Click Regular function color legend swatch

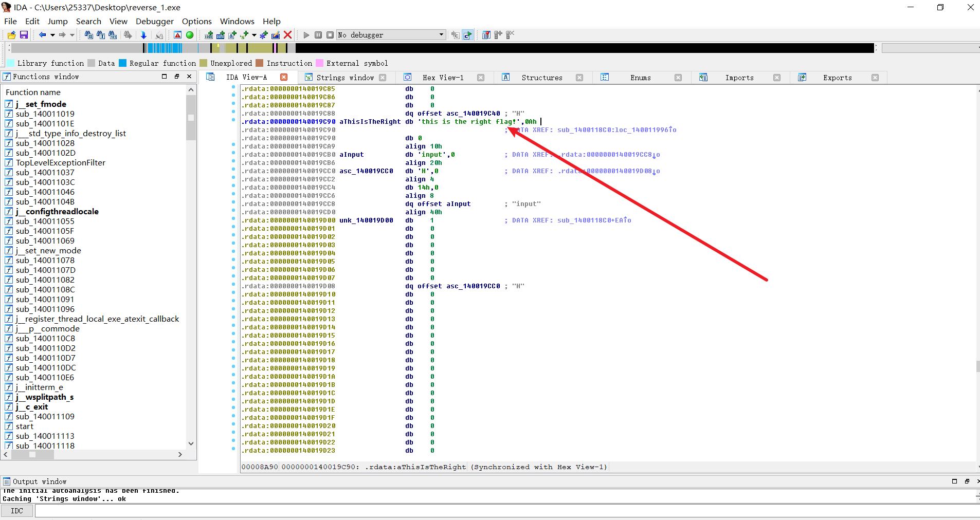pyautogui.click(x=122, y=63)
